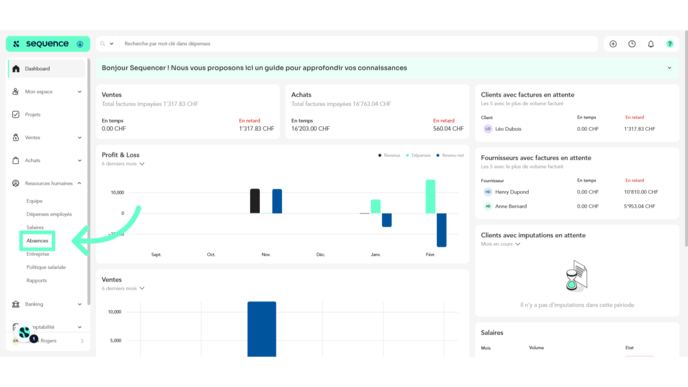Viewport: 688px width, 387px height.
Task: Click the Projets checkbox icon
Action: (x=16, y=115)
